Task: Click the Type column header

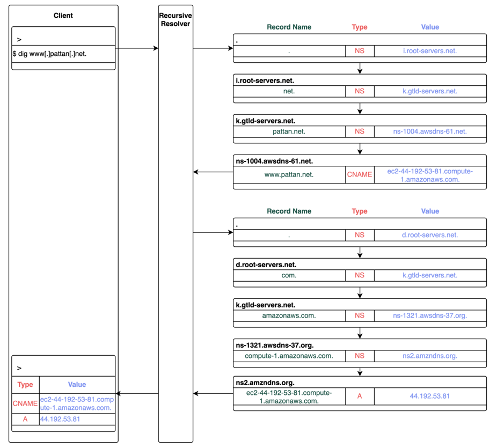Action: click(359, 27)
